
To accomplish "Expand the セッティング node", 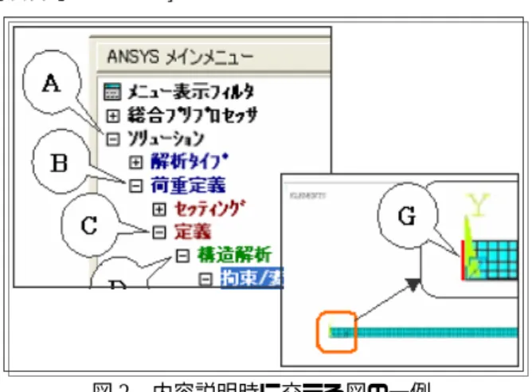I will (x=159, y=210).
